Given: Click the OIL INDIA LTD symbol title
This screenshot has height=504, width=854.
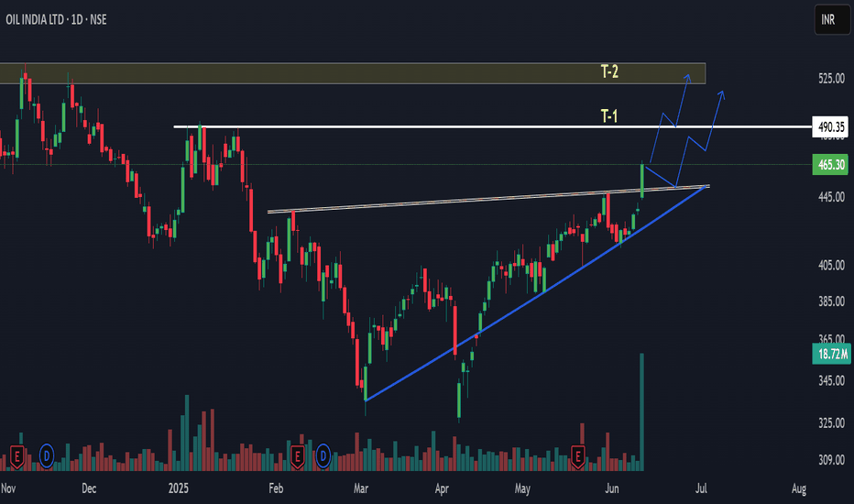Looking at the screenshot, I should (56, 19).
